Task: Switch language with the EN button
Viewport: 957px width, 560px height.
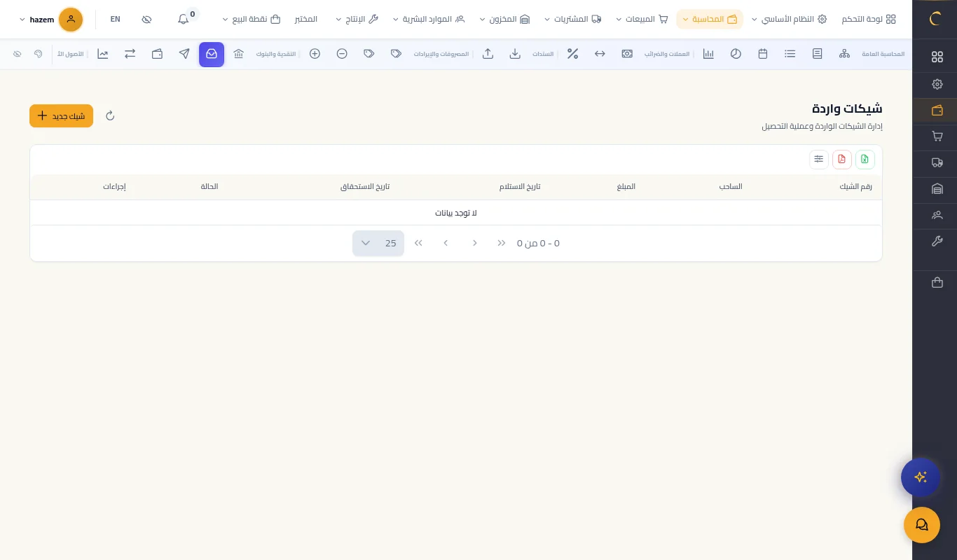Action: tap(116, 20)
